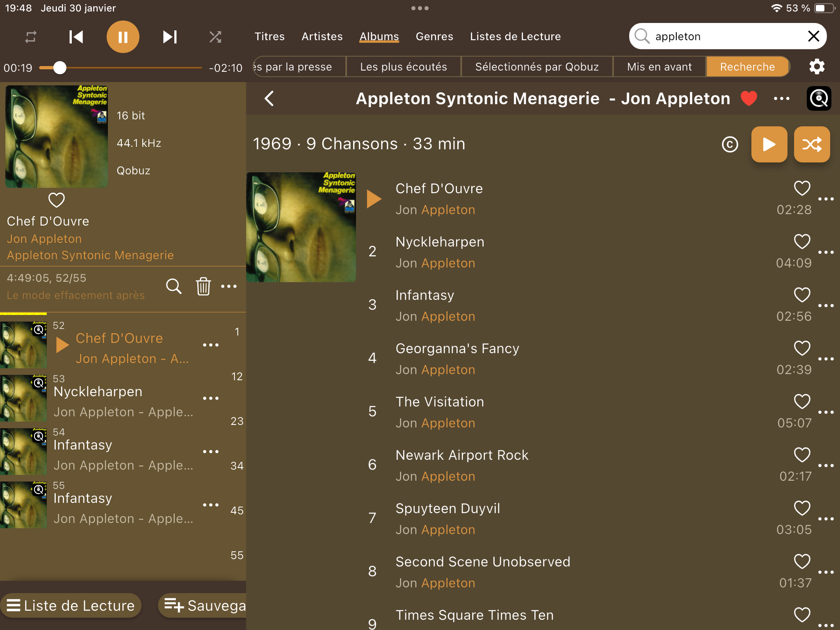Go back to the previous track
Image resolution: width=840 pixels, height=630 pixels.
click(x=76, y=37)
